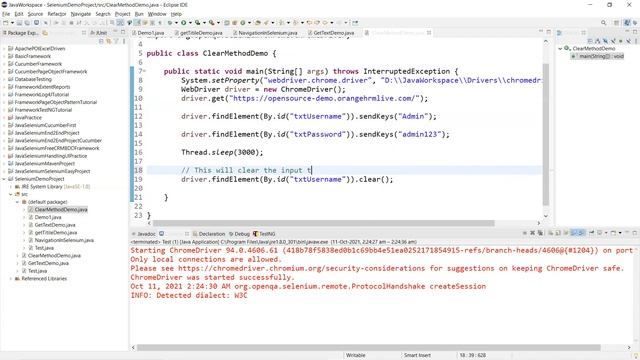Screen dimensions: 640x360
Task: Collapse the (default package) node
Action: tap(18, 202)
